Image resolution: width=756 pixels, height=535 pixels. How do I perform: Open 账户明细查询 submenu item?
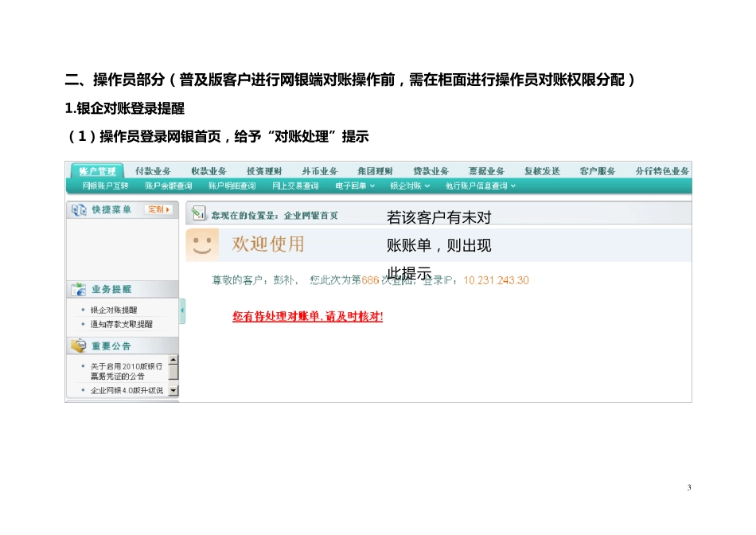232,185
